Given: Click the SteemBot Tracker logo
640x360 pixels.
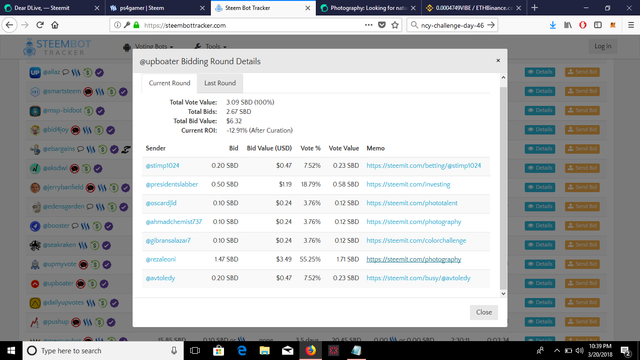Looking at the screenshot, I should (x=57, y=47).
